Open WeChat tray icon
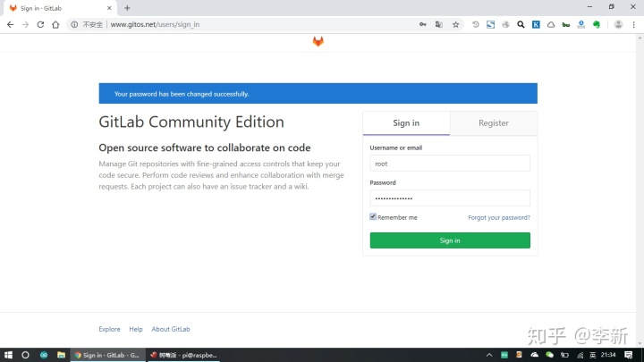 pos(549,355)
